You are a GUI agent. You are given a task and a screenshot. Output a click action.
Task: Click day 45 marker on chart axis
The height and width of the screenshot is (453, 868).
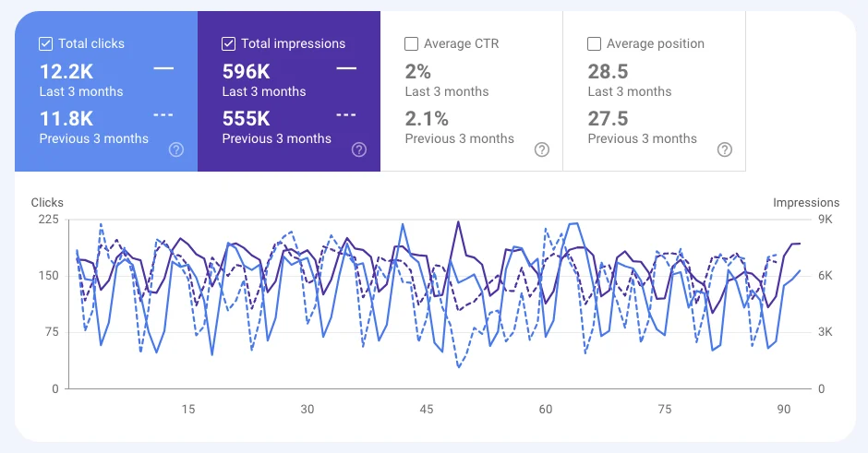427,410
